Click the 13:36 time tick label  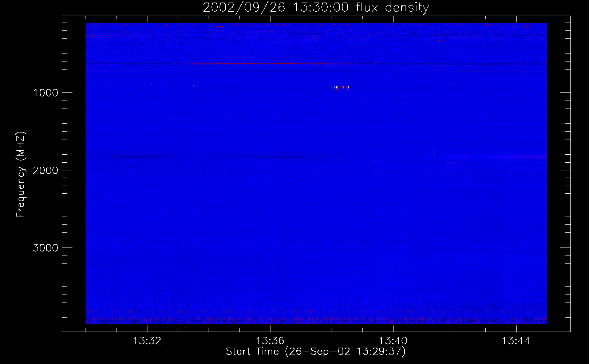point(270,341)
